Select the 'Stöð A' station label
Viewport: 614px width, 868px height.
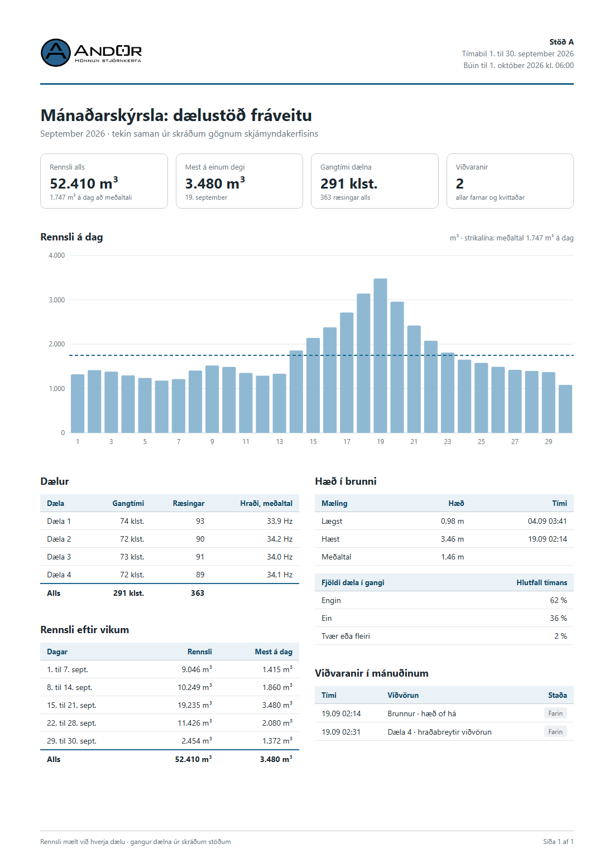[561, 42]
